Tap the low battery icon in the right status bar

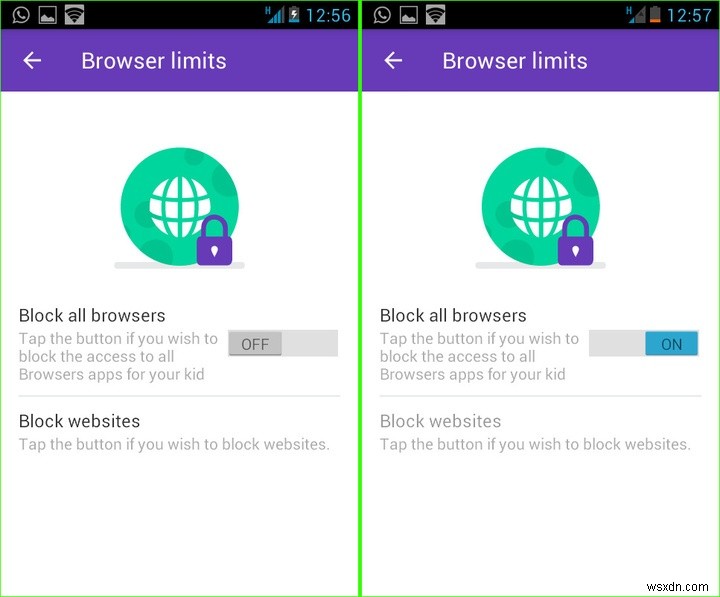(x=655, y=15)
